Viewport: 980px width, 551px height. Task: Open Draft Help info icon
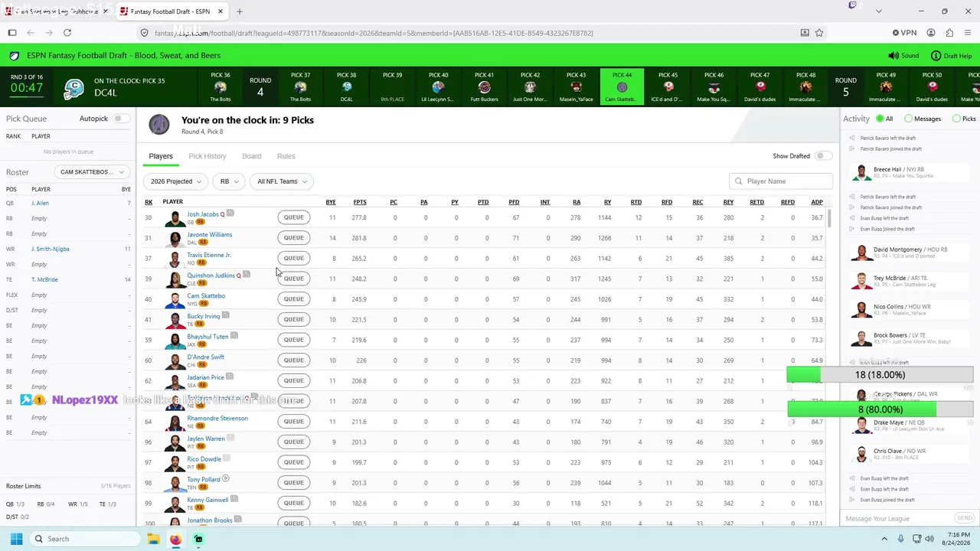coord(936,56)
